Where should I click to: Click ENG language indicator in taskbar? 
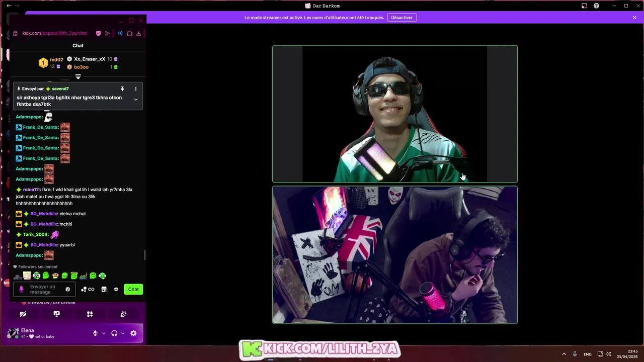point(587,354)
